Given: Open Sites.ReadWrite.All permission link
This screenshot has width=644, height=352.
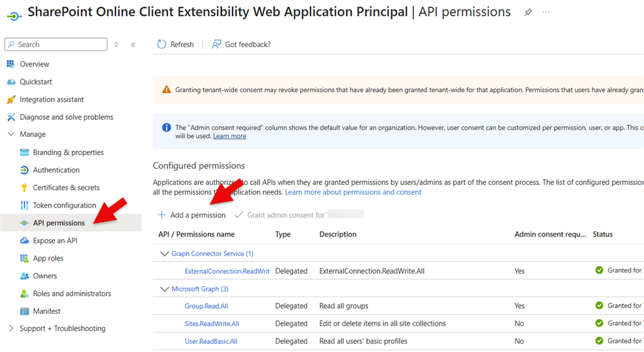Looking at the screenshot, I should [212, 324].
